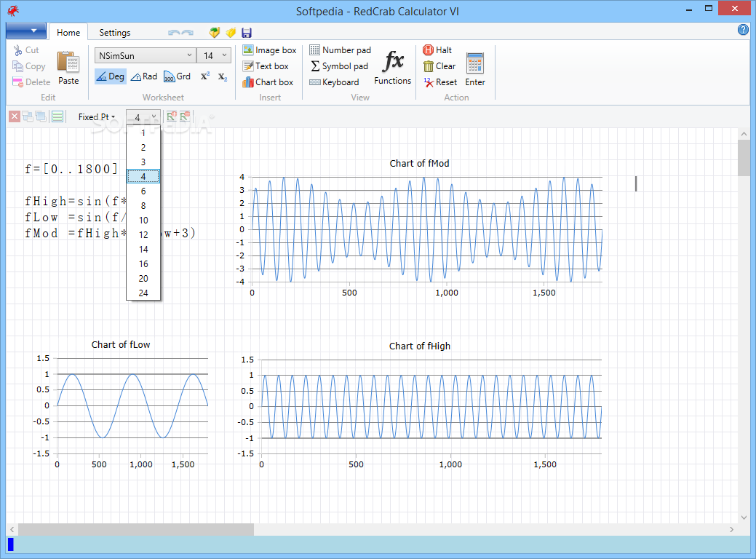Choose 24 in decimal places list
This screenshot has width=756, height=559.
coord(143,293)
